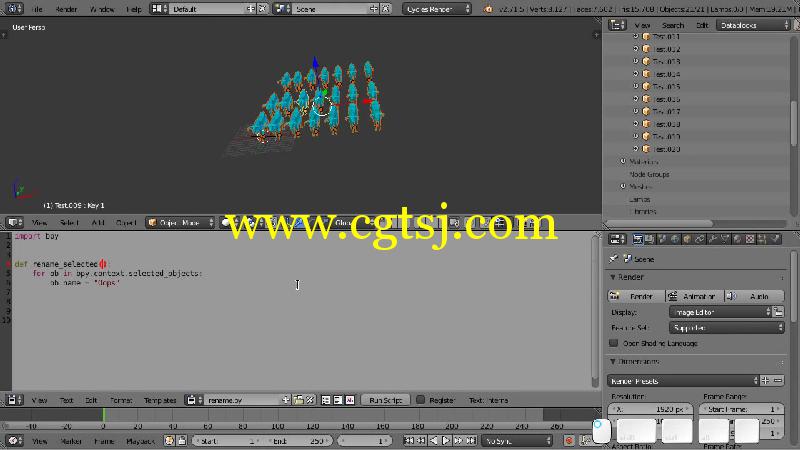Switch to the Constraints properties tab icon
The height and width of the screenshot is (450, 800).
(x=699, y=239)
